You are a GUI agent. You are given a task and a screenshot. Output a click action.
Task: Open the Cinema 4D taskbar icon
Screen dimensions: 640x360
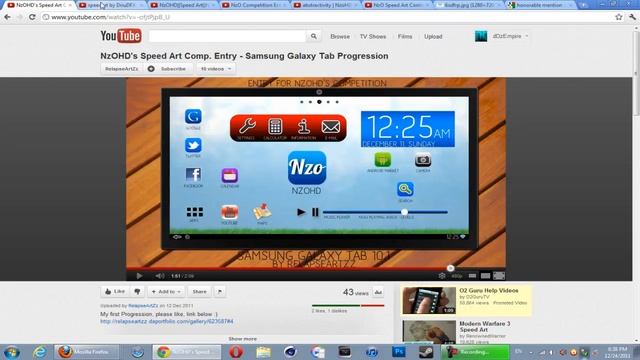click(290, 352)
